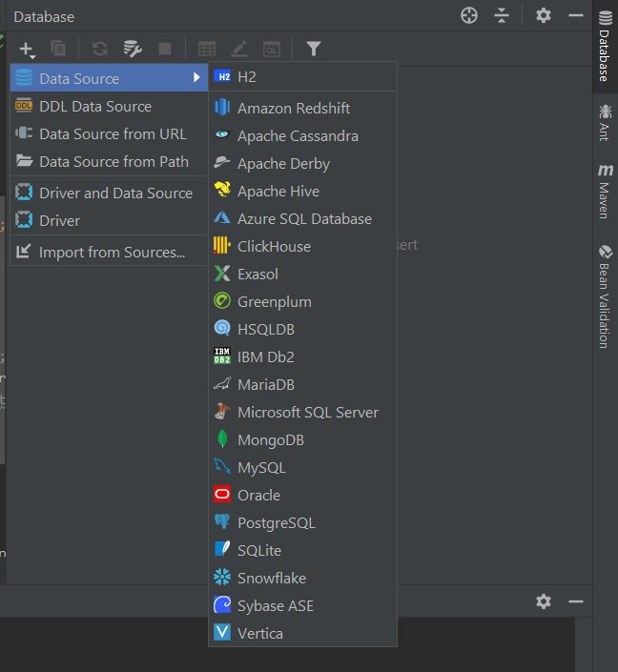Click the Stop square icon

point(165,49)
